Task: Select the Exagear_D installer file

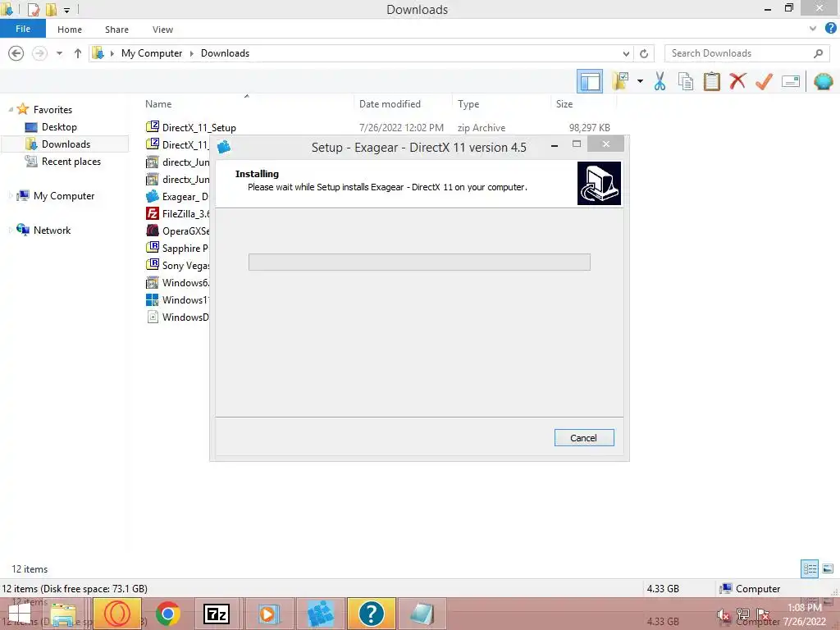Action: click(x=177, y=197)
